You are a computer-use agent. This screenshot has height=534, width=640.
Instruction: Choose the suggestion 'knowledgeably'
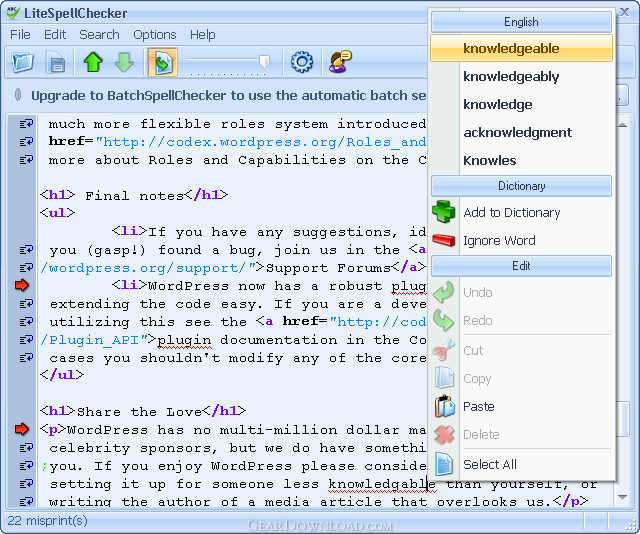(521, 76)
